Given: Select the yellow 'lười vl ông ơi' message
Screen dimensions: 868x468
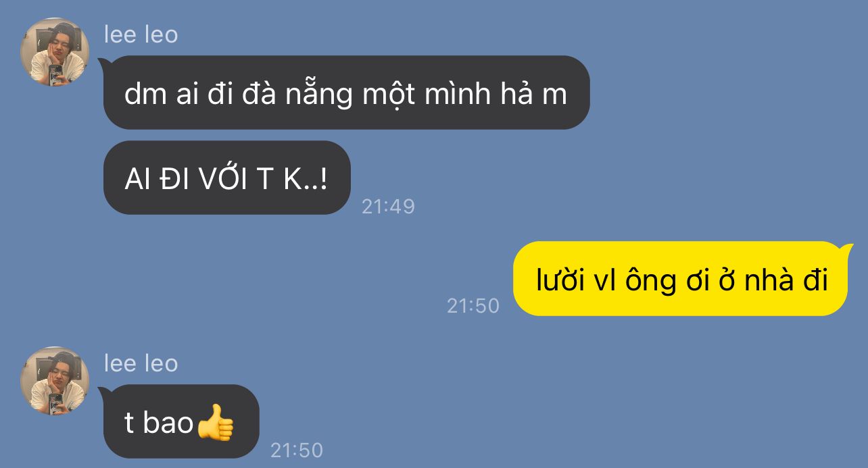Looking at the screenshot, I should [681, 278].
